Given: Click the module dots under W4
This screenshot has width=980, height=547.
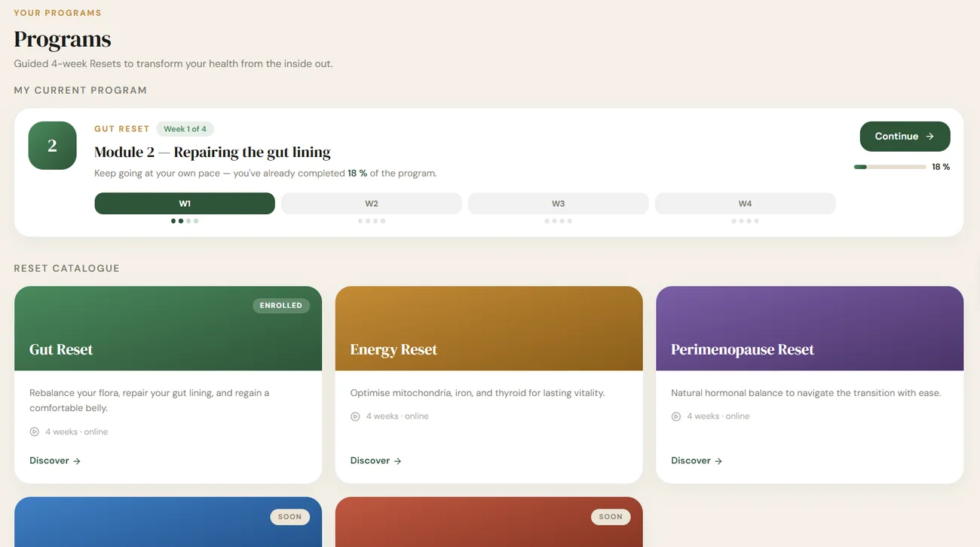Looking at the screenshot, I should pyautogui.click(x=745, y=221).
